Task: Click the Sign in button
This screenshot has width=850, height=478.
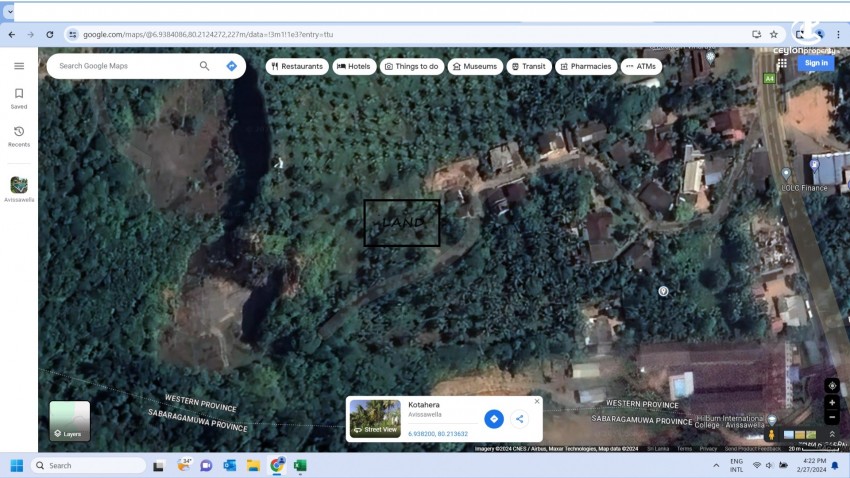Action: coord(816,63)
